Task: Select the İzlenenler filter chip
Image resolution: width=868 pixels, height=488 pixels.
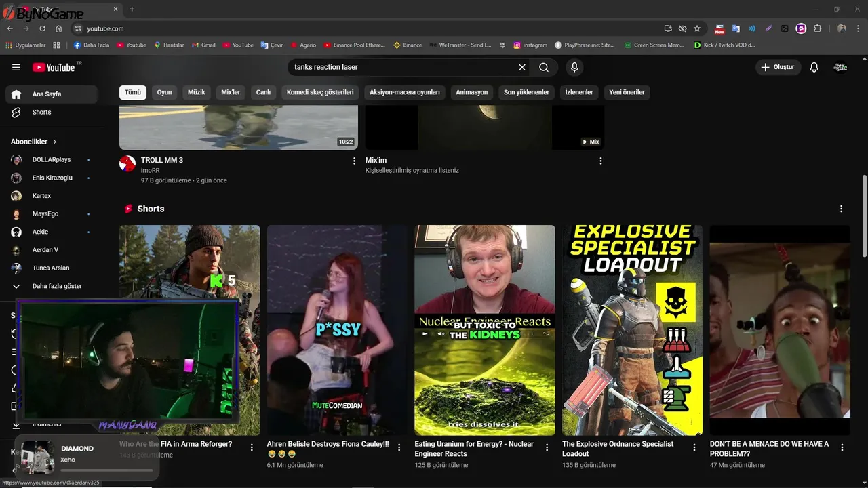Action: (x=579, y=92)
